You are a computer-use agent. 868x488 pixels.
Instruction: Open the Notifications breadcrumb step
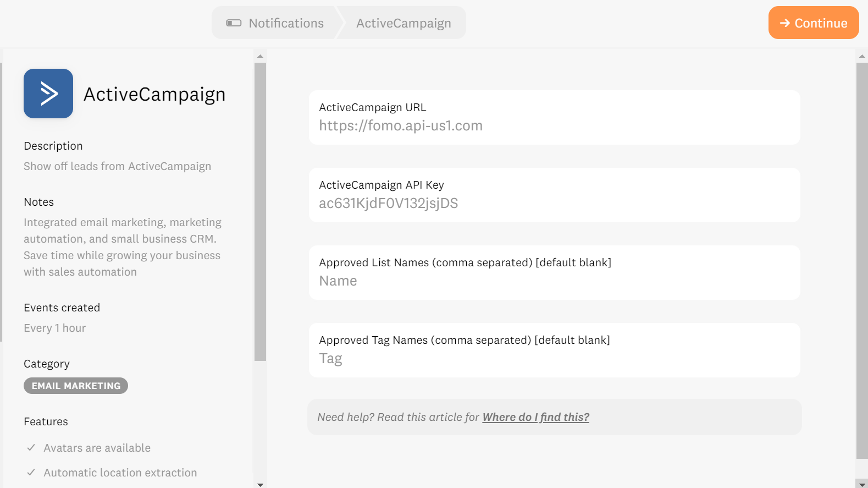click(275, 23)
